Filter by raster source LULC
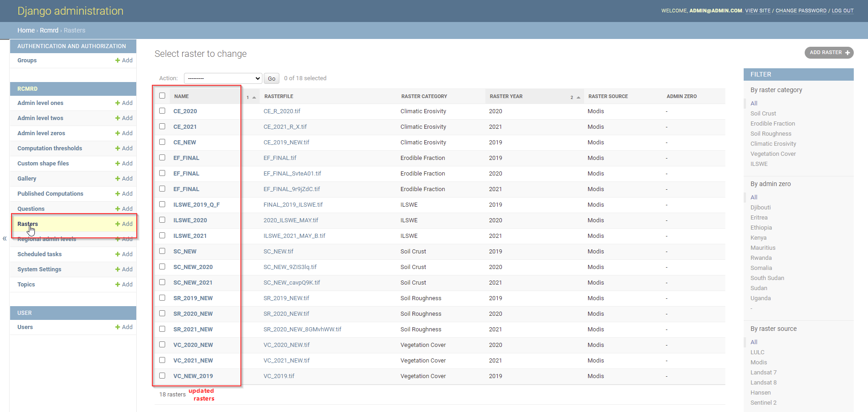The height and width of the screenshot is (412, 868). (x=757, y=352)
